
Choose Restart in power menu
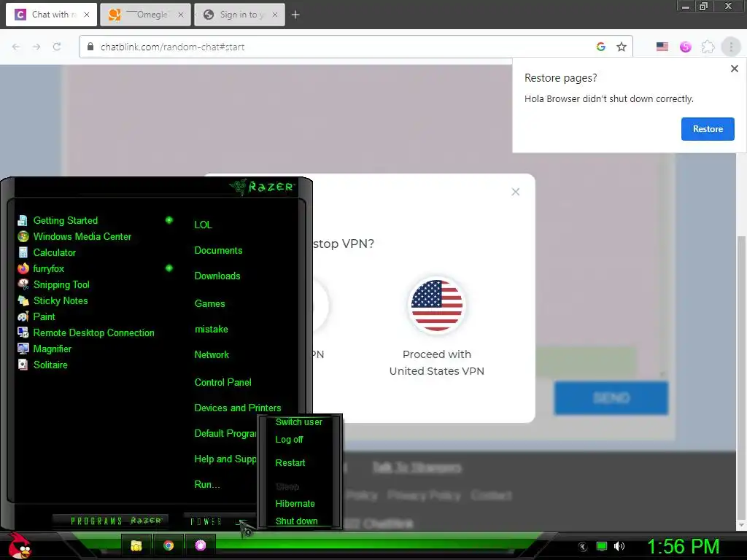tap(290, 463)
